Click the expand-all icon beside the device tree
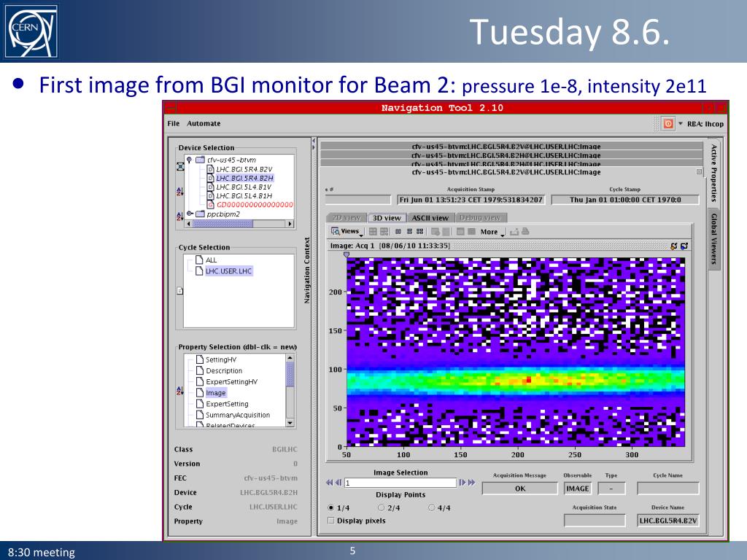Screen dimensions: 747x560 180,166
